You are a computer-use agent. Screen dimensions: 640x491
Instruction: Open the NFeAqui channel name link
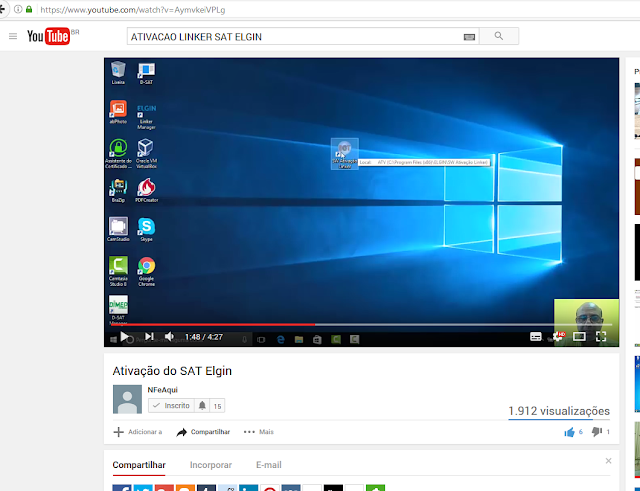pos(162,390)
